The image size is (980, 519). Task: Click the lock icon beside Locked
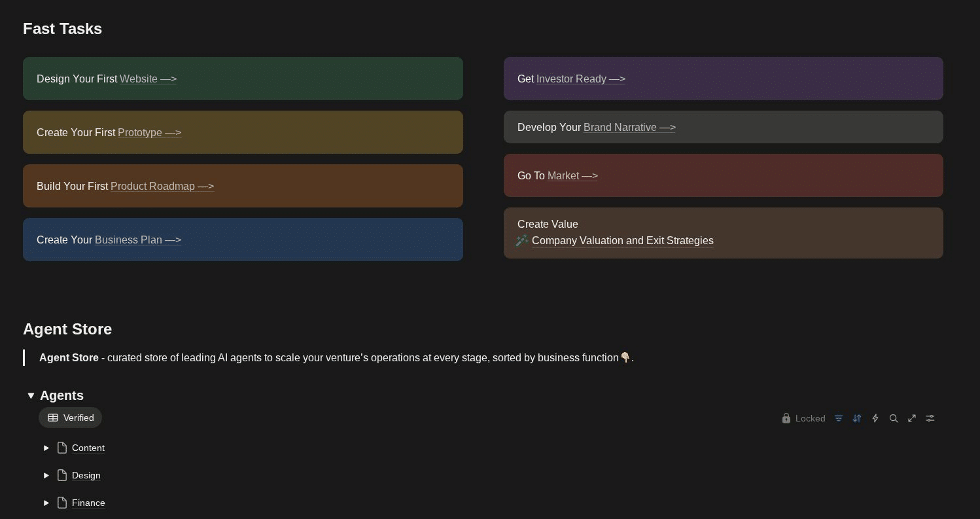pyautogui.click(x=786, y=418)
